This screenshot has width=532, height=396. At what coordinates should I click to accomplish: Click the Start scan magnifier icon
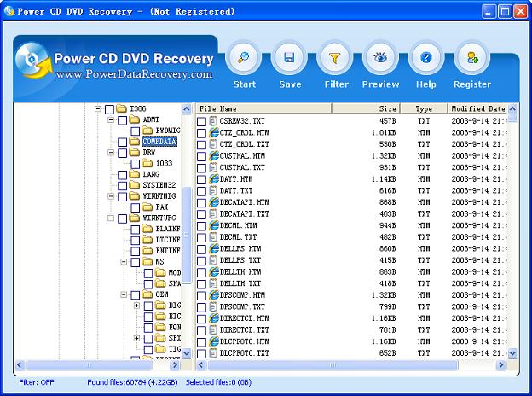point(243,57)
